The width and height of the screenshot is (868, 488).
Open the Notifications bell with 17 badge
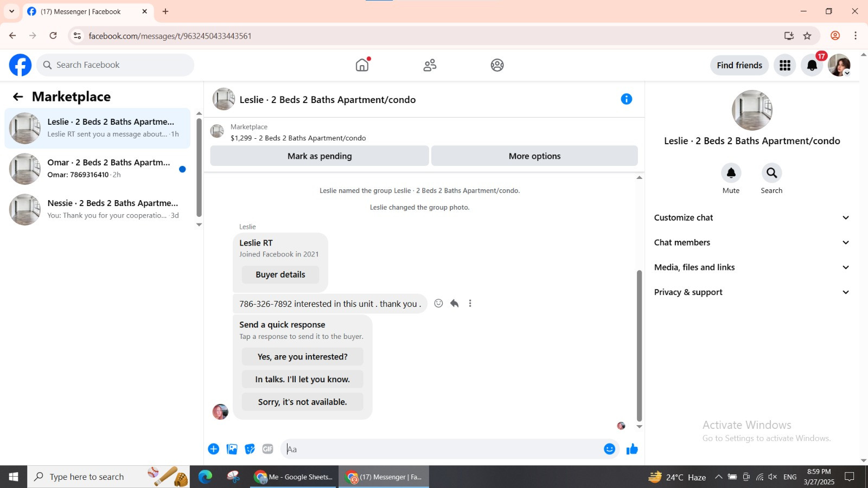click(812, 66)
